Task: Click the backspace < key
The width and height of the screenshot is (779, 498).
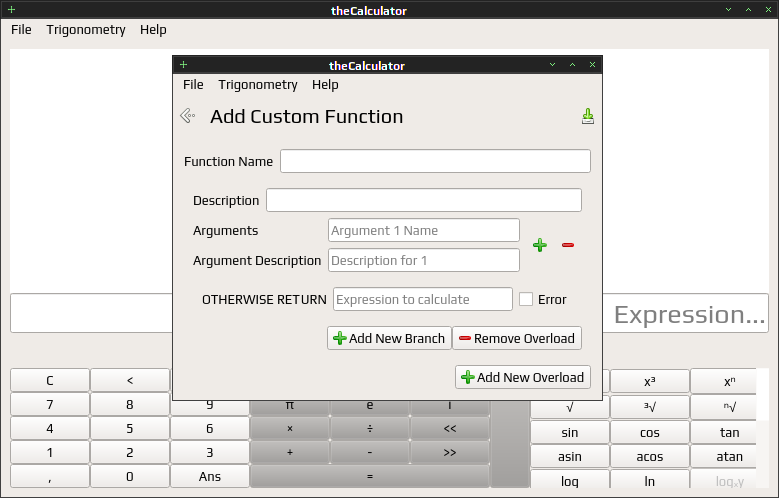Action: [130, 380]
